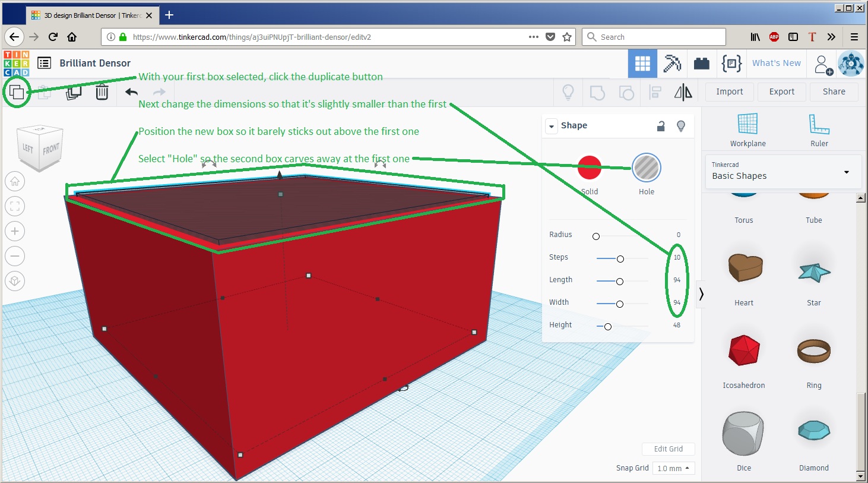Open the Firefox hamburger menu
The height and width of the screenshot is (483, 868).
click(854, 37)
